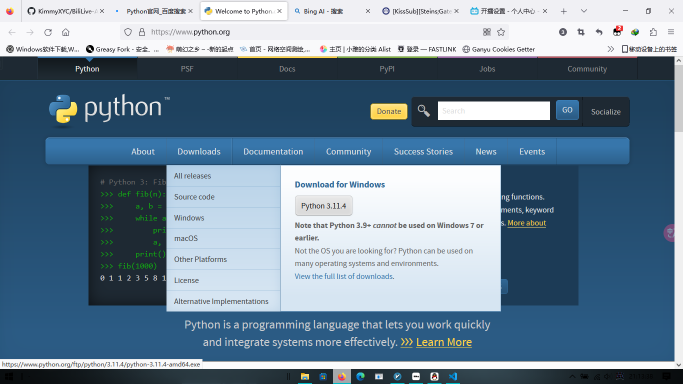Image resolution: width=683 pixels, height=384 pixels.
Task: Click the magnifying glass search icon
Action: pos(423,111)
